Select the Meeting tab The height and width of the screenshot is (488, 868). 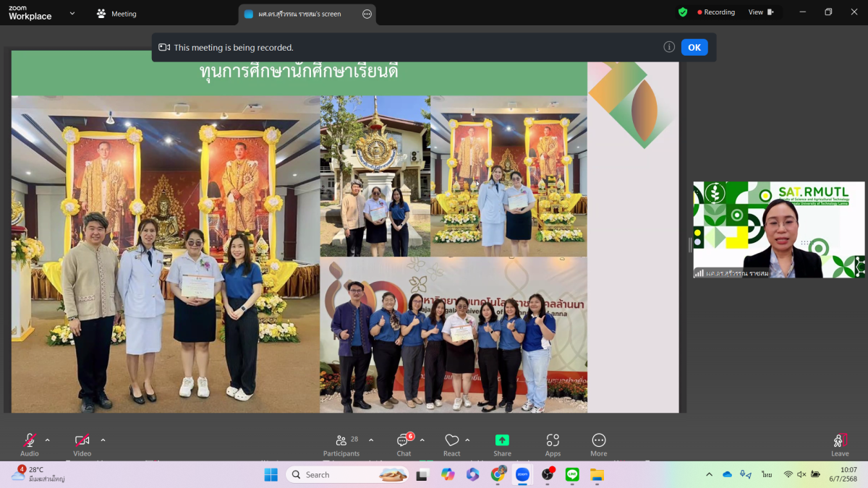coord(116,14)
